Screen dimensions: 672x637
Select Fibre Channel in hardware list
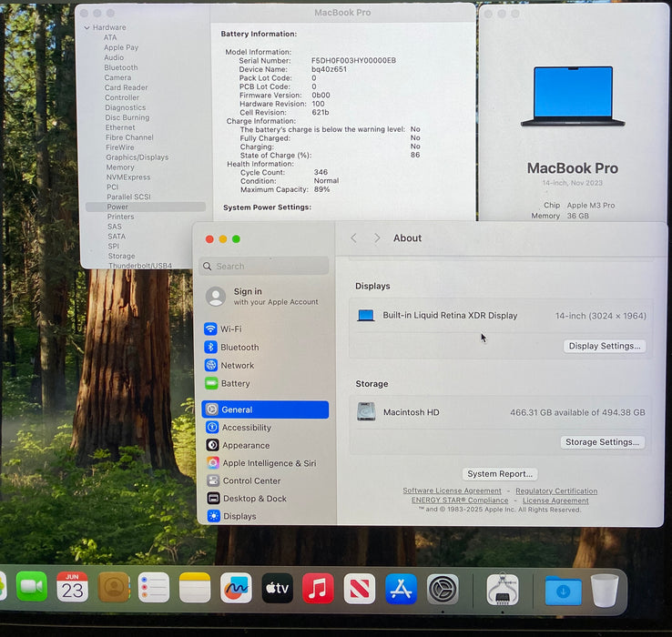pos(129,137)
